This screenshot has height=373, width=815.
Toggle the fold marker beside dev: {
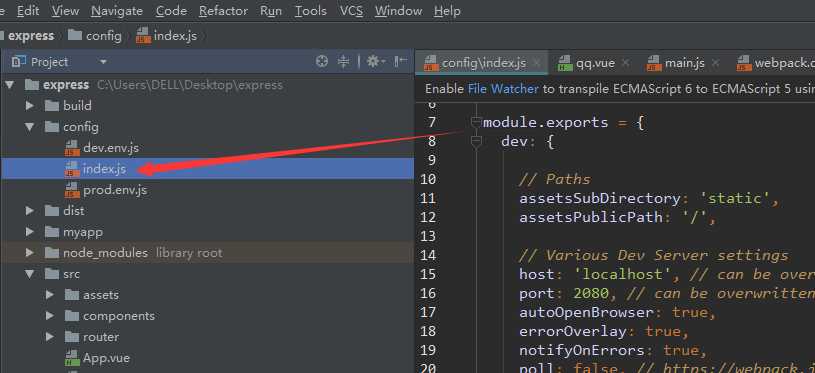pos(476,141)
